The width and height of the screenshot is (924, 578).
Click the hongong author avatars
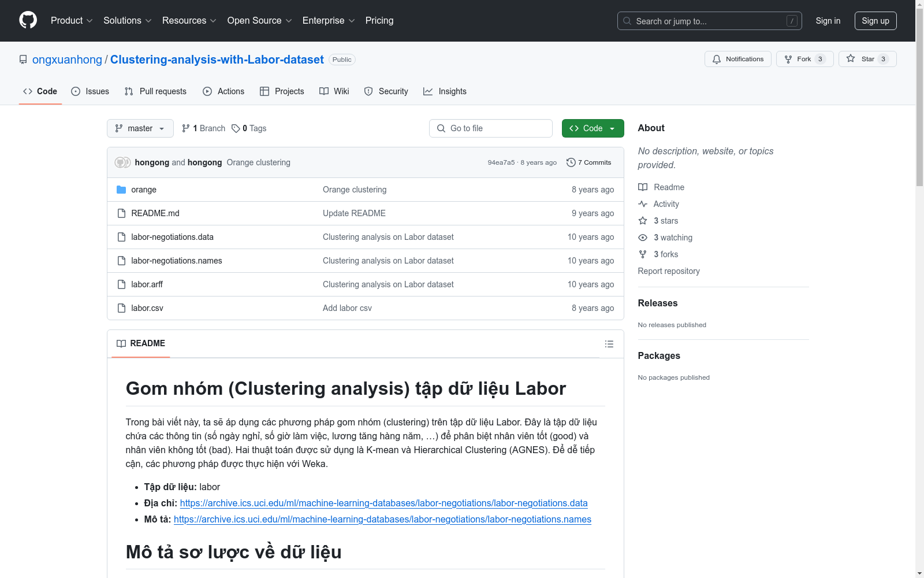(122, 162)
